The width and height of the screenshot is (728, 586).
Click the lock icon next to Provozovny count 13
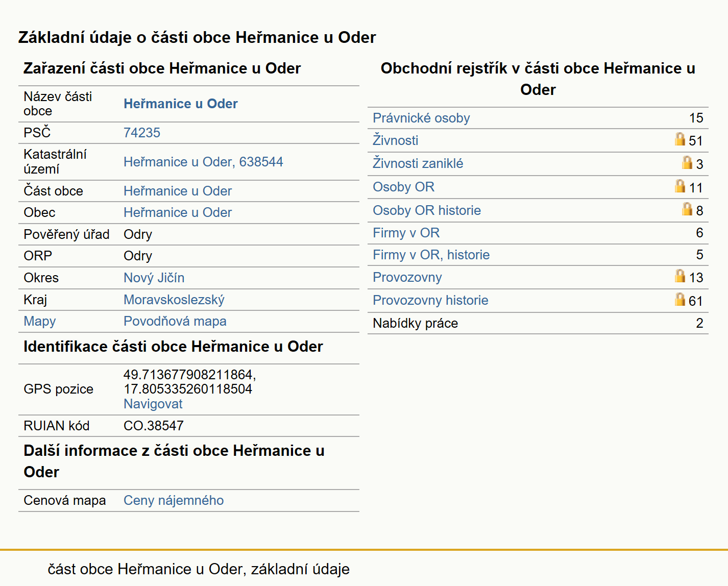coord(680,276)
